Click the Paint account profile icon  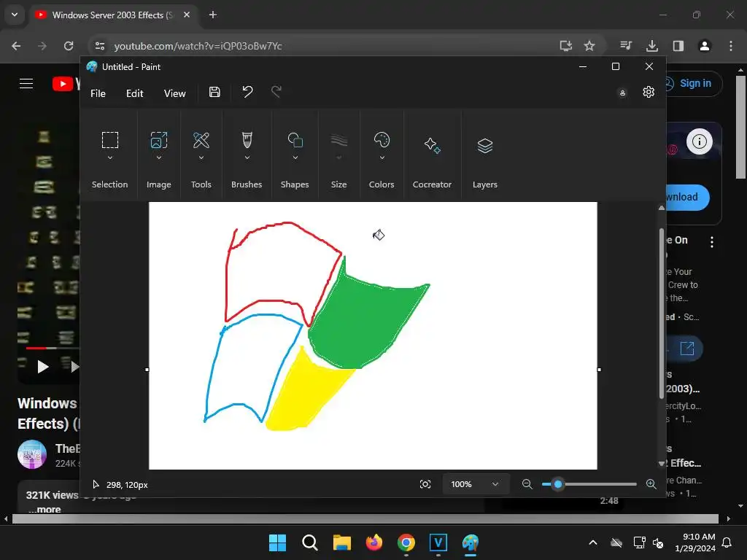(622, 93)
